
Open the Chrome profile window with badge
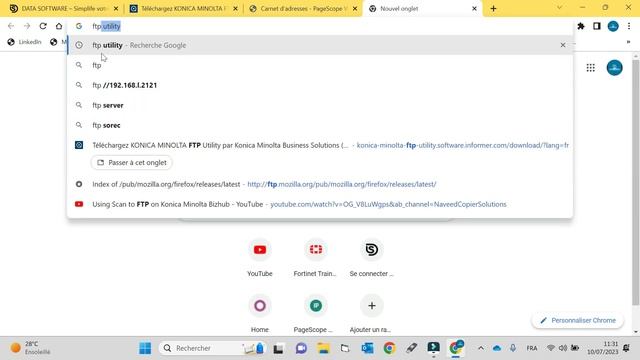456,348
